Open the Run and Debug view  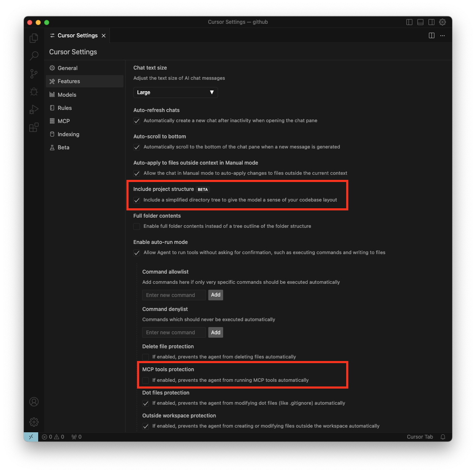pos(34,109)
